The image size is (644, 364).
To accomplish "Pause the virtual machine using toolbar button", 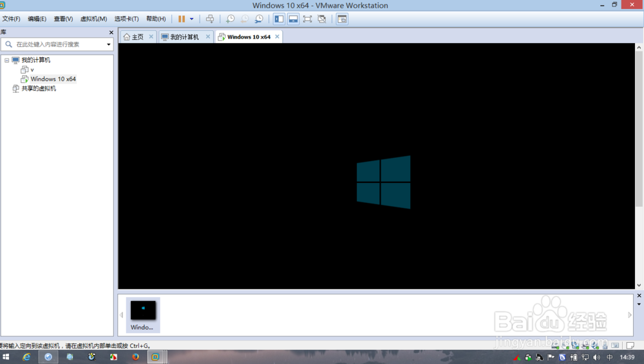I will point(182,19).
